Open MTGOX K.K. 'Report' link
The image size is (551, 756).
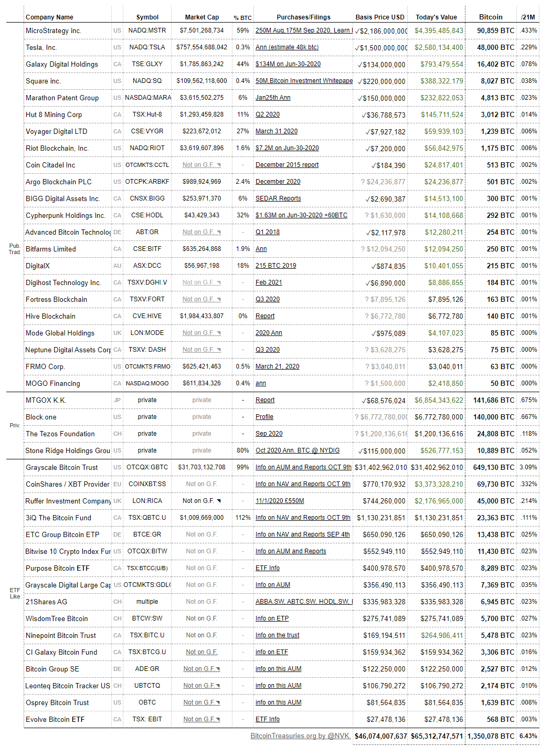(265, 400)
